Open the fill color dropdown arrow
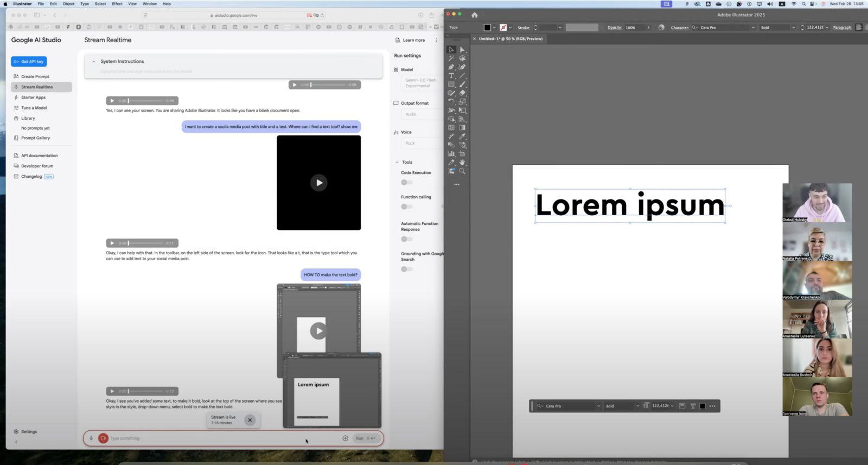This screenshot has width=868, height=465. (494, 28)
